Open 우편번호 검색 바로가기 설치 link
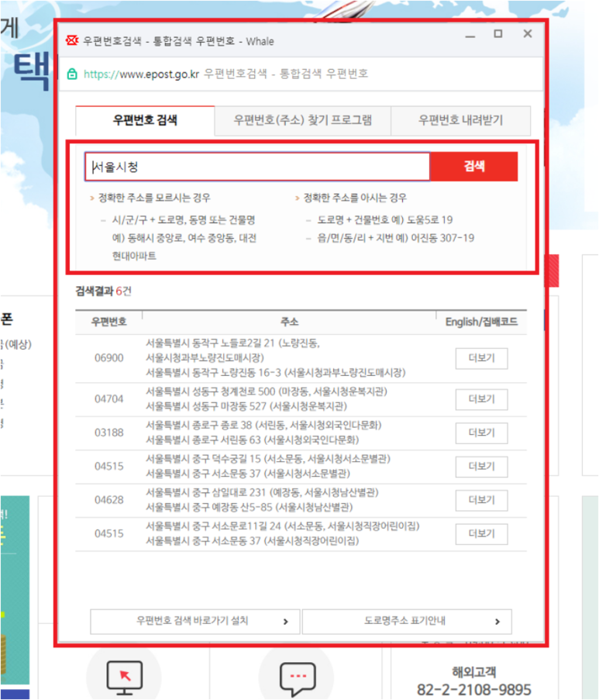The width and height of the screenshot is (599, 700). coord(195,622)
